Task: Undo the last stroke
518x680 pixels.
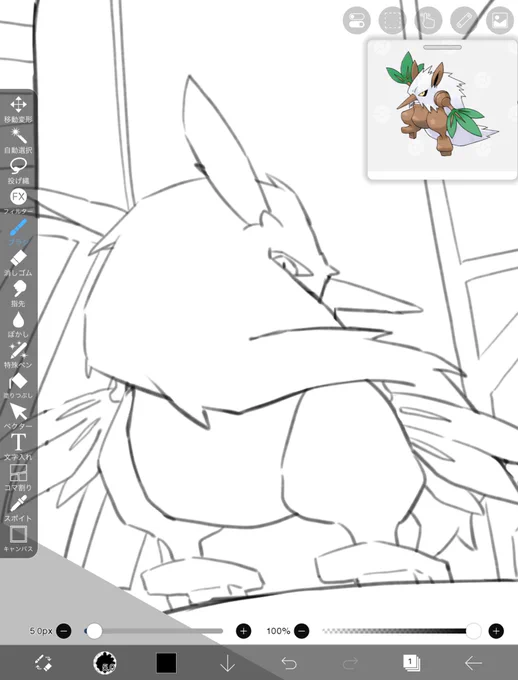Action: (289, 663)
